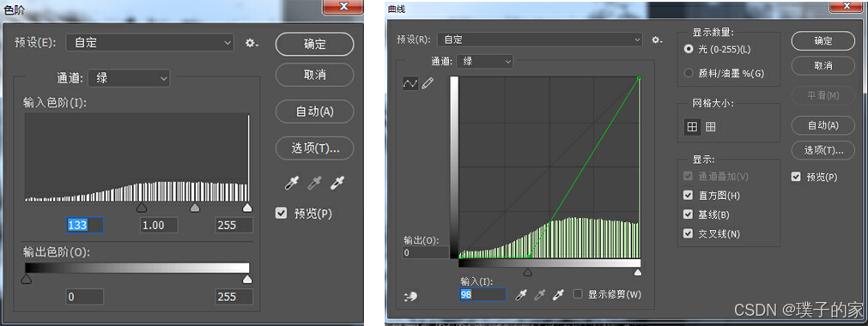Viewport: 868px width, 326px height.
Task: Open the 通道 channel dropdown in Curves
Action: click(x=485, y=62)
